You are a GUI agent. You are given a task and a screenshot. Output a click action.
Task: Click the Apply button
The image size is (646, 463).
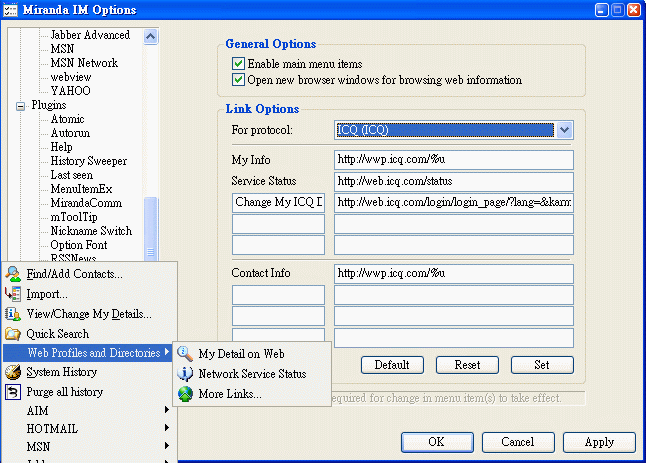point(599,442)
